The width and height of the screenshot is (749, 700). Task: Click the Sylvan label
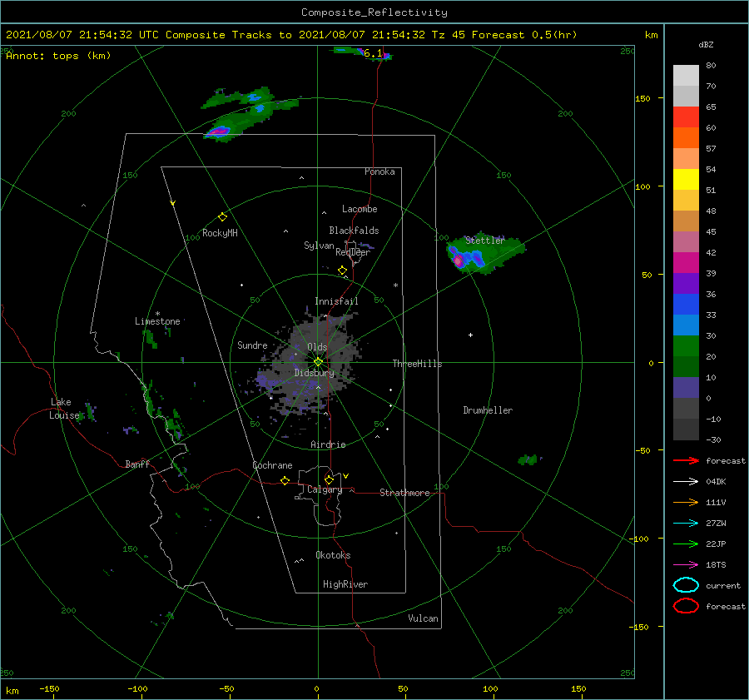click(319, 246)
